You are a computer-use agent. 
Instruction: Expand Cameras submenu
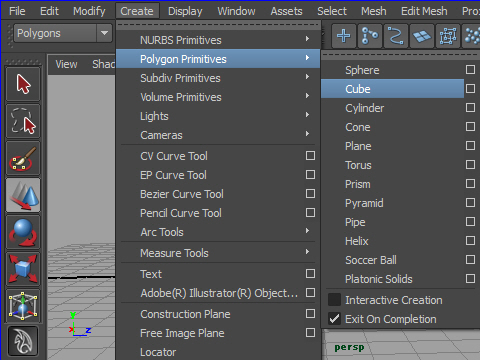click(218, 135)
